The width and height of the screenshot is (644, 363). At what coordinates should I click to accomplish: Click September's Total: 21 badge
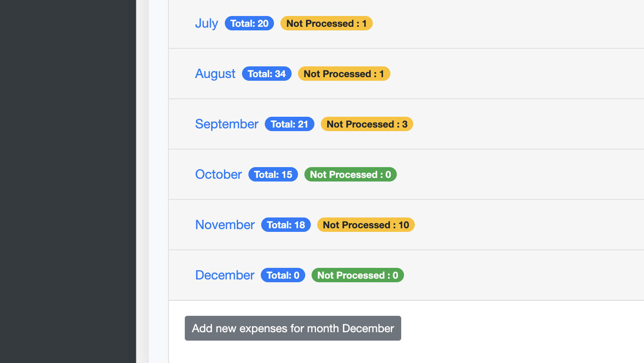[289, 124]
